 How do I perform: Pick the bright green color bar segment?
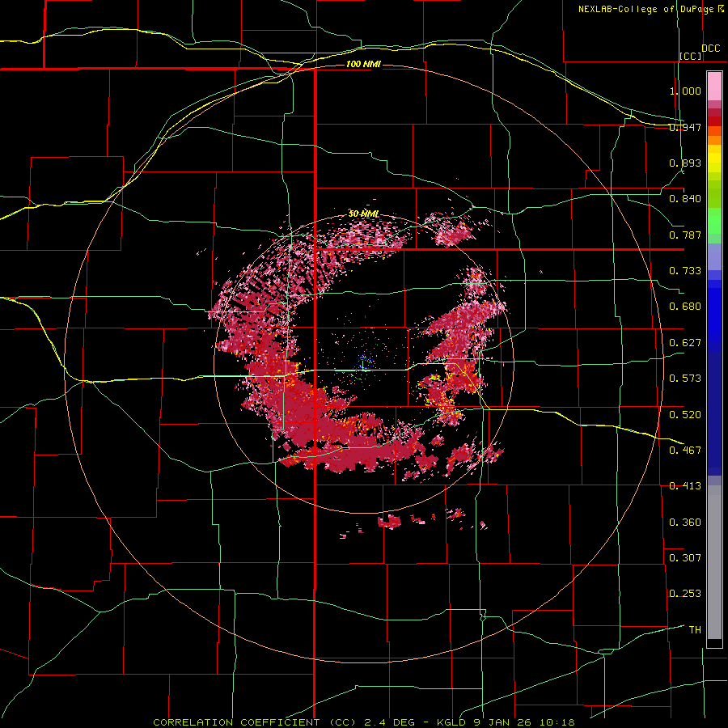pos(714,221)
